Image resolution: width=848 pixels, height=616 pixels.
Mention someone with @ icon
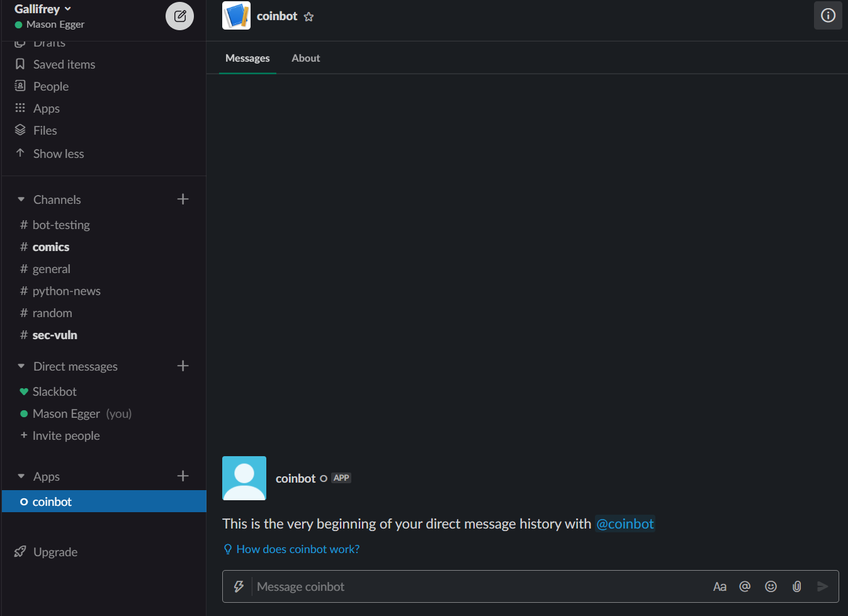click(745, 586)
